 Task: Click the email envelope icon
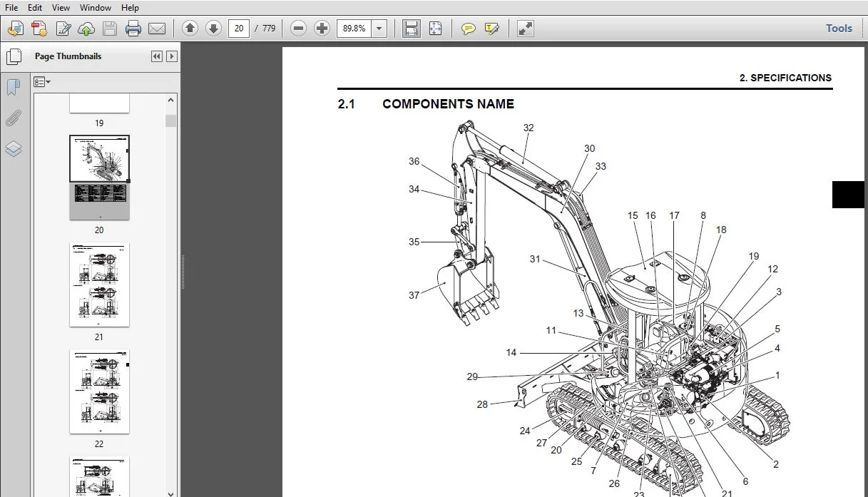click(157, 29)
